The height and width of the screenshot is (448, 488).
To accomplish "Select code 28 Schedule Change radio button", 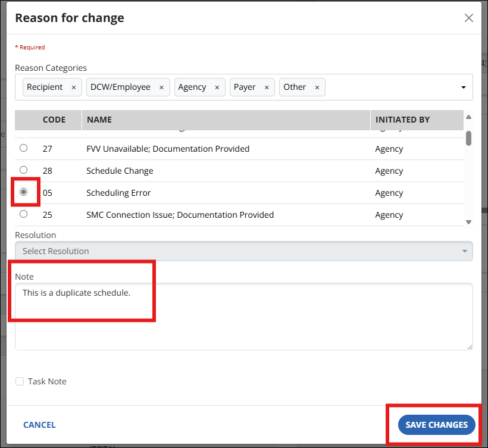I will click(x=24, y=170).
